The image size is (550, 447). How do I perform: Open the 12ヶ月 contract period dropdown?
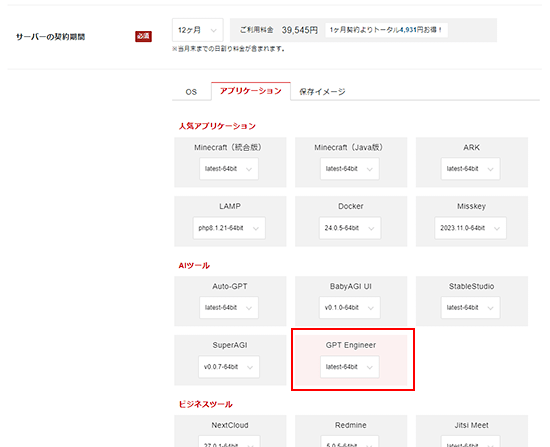(197, 30)
